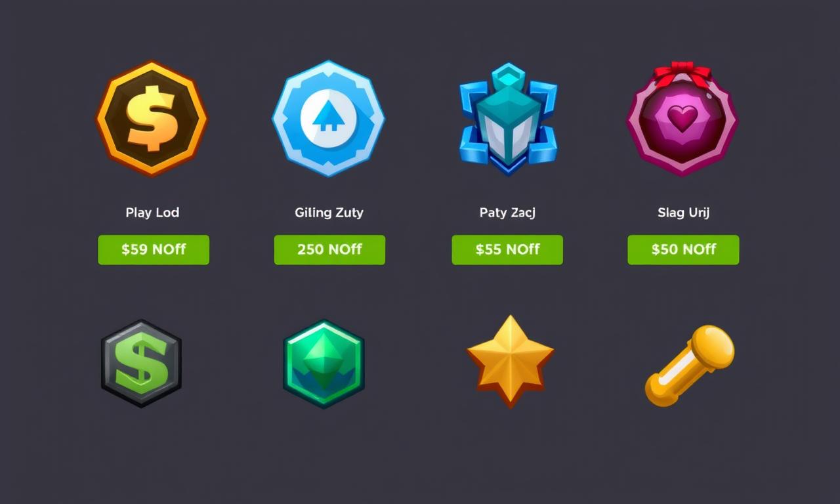Click the red bow on pink badge
The image size is (840, 504).
coord(682,73)
